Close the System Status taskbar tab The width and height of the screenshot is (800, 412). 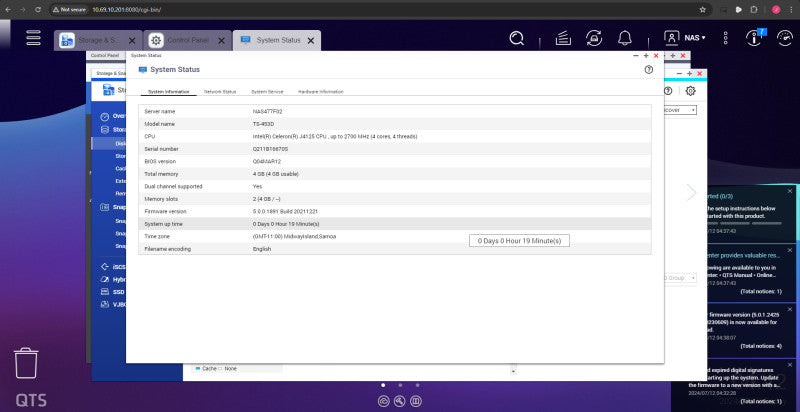[x=310, y=40]
